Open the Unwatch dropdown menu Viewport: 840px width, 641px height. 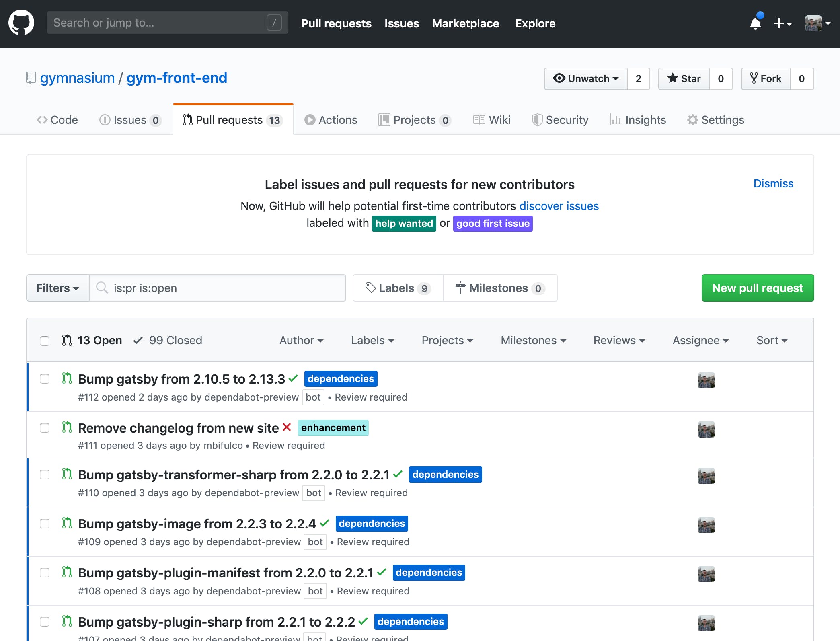[585, 78]
